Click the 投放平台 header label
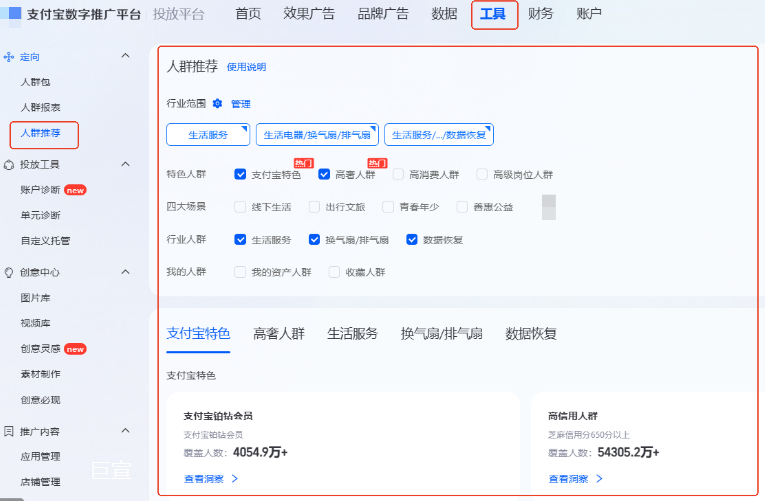765x501 pixels. click(x=179, y=14)
